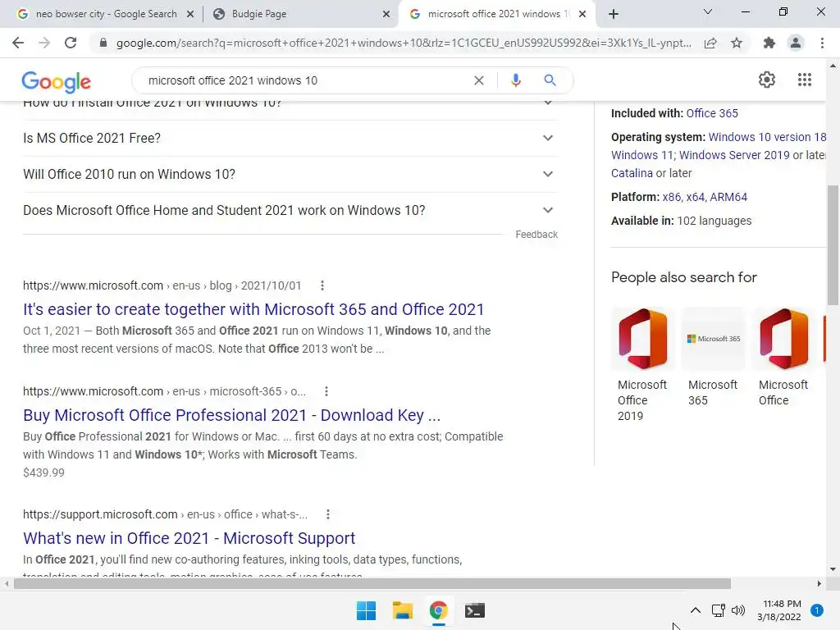This screenshot has width=840, height=630.
Task: Open the network tray icon
Action: click(x=718, y=610)
